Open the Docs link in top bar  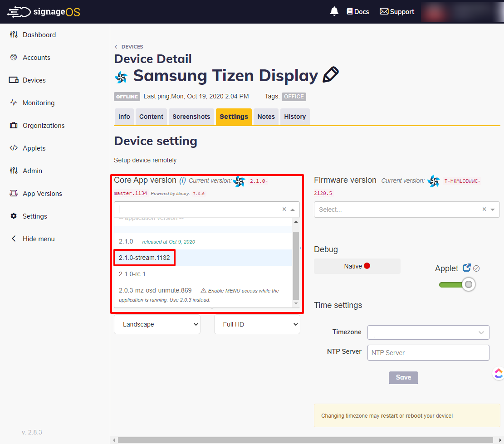(x=357, y=11)
